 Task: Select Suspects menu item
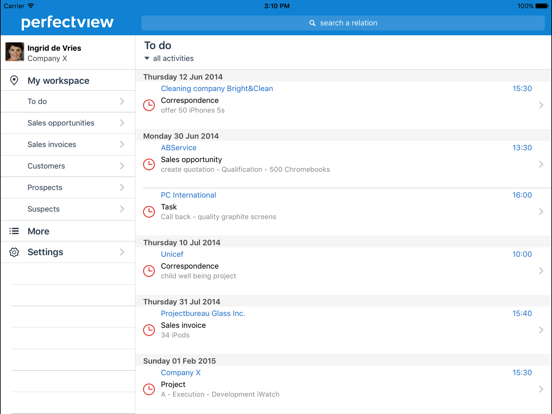[69, 209]
